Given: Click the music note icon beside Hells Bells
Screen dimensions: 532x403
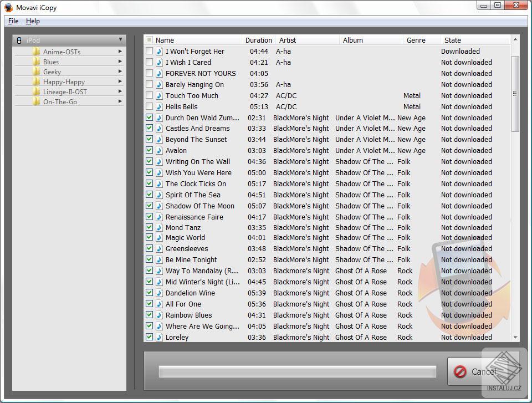Looking at the screenshot, I should coord(159,106).
